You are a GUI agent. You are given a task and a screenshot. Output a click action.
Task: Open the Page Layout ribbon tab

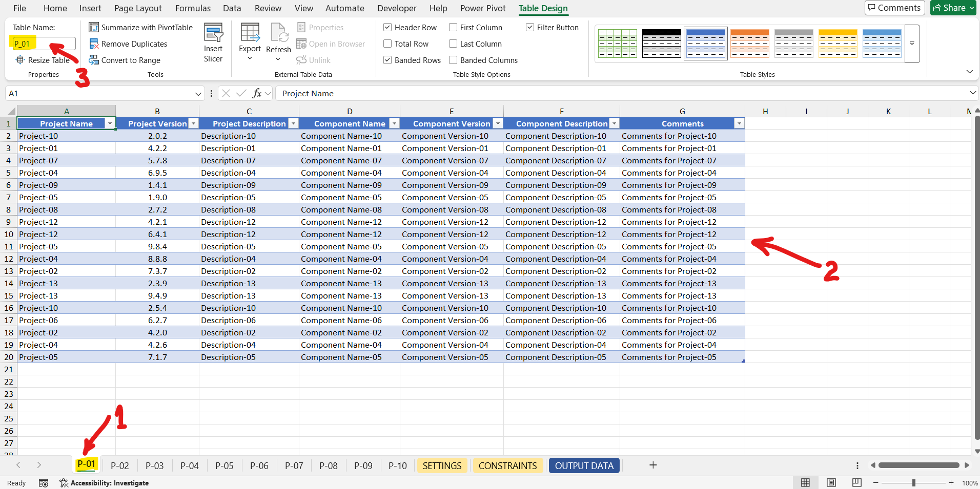(x=138, y=8)
